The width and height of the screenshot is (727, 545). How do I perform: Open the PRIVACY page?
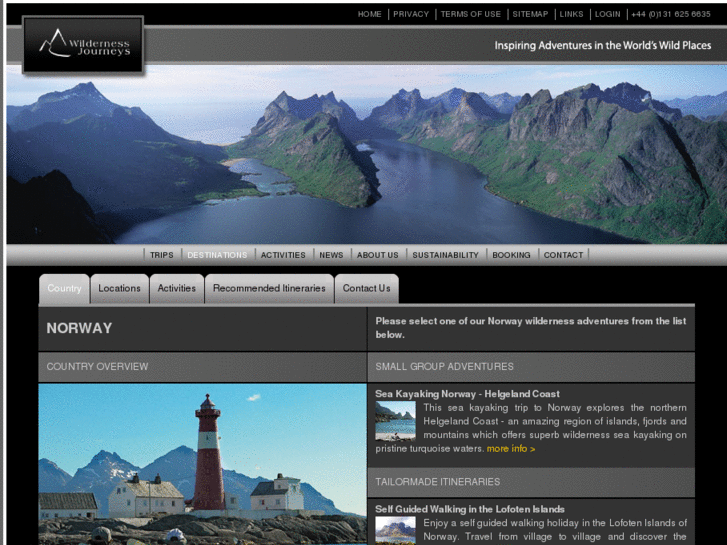click(x=411, y=14)
